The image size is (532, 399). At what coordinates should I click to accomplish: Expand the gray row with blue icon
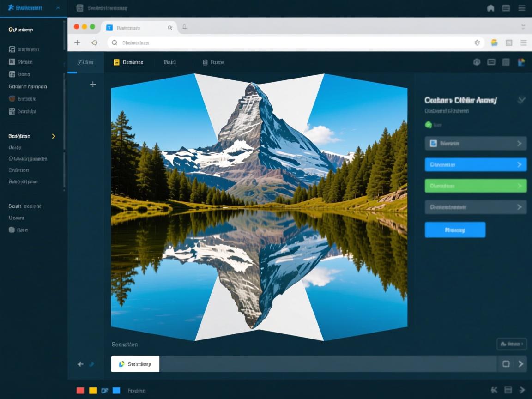519,144
